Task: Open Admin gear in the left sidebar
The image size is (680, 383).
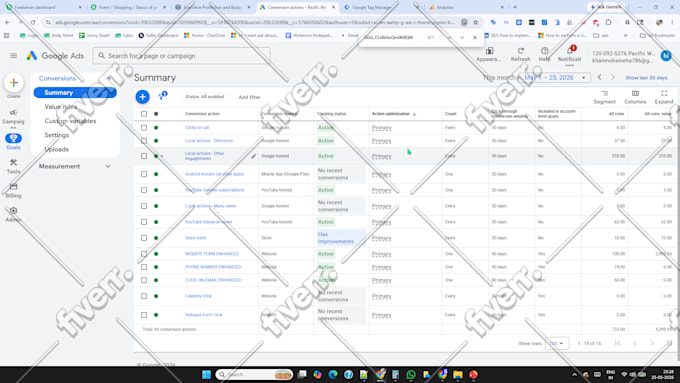Action: point(13,211)
